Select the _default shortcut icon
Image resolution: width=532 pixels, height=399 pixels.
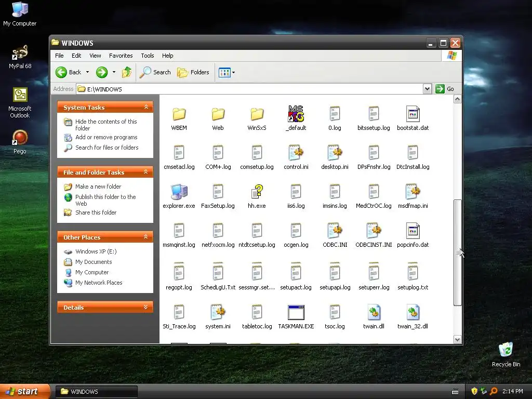pyautogui.click(x=296, y=114)
